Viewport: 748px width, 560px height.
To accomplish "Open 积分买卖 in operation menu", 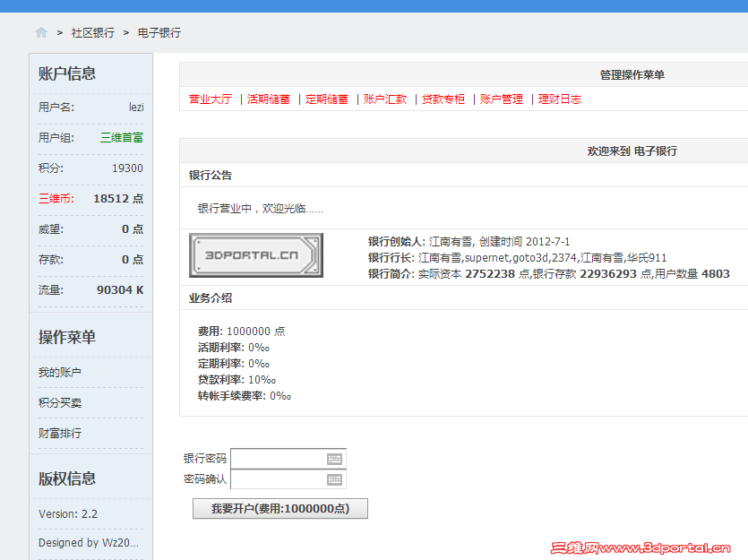I will (x=60, y=402).
